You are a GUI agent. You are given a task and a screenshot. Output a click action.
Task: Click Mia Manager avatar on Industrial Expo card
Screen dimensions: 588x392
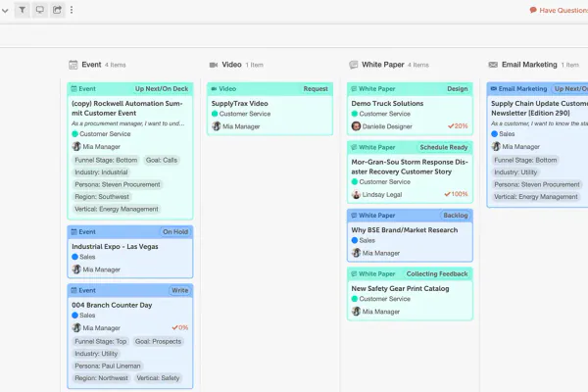[76, 269]
